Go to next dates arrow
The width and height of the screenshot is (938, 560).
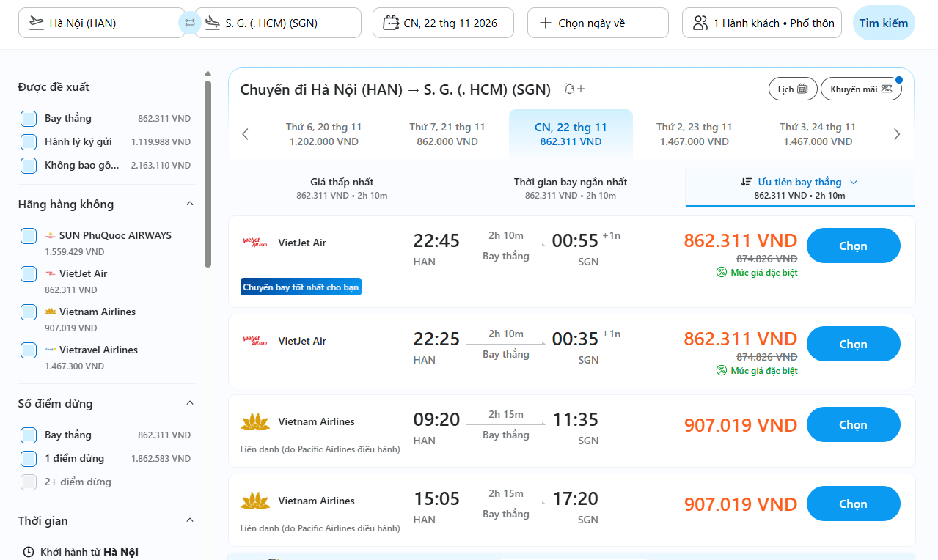pyautogui.click(x=896, y=134)
